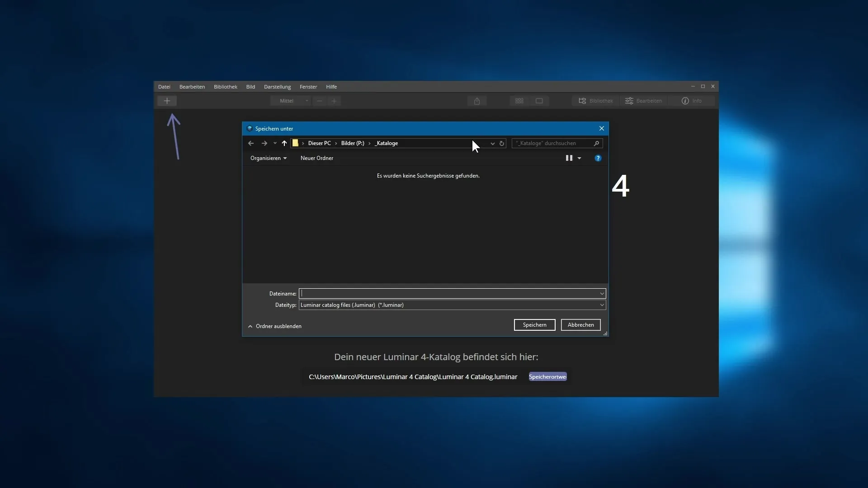The width and height of the screenshot is (868, 488).
Task: Open help with blue question icon
Action: (598, 158)
